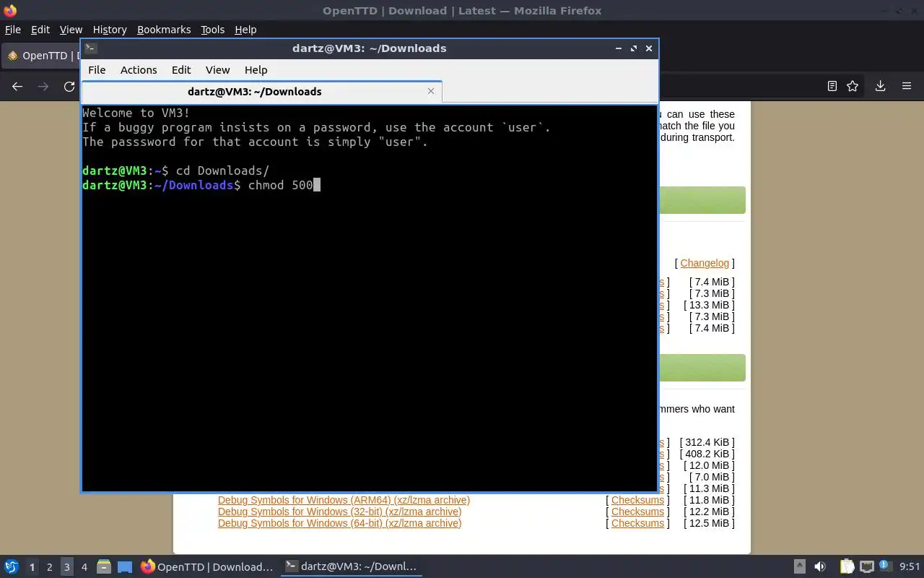Switch to workspace 2 in taskbar pager
The image size is (924, 578).
pyautogui.click(x=49, y=567)
